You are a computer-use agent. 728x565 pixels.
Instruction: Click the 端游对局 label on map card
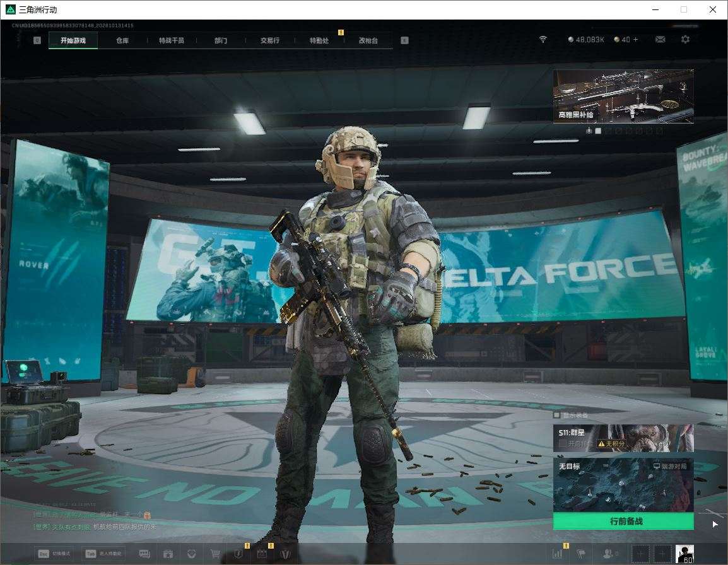click(x=670, y=466)
